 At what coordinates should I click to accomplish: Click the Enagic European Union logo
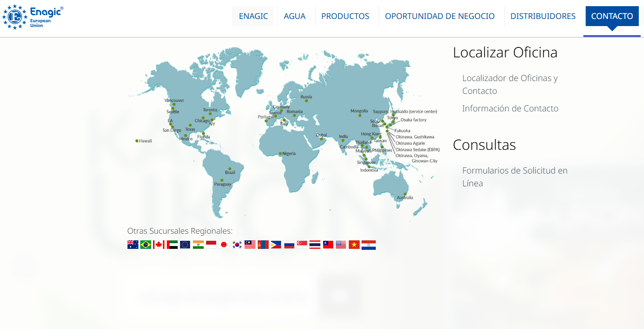[x=32, y=17]
